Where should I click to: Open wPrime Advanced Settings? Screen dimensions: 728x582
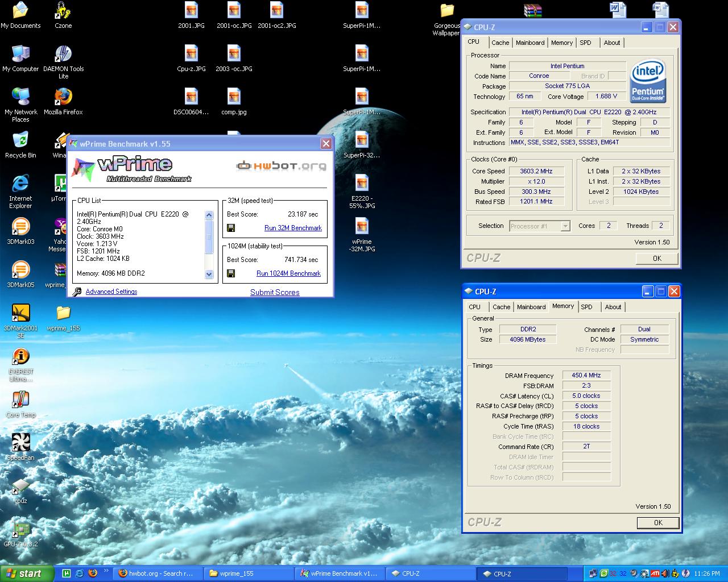tap(111, 292)
